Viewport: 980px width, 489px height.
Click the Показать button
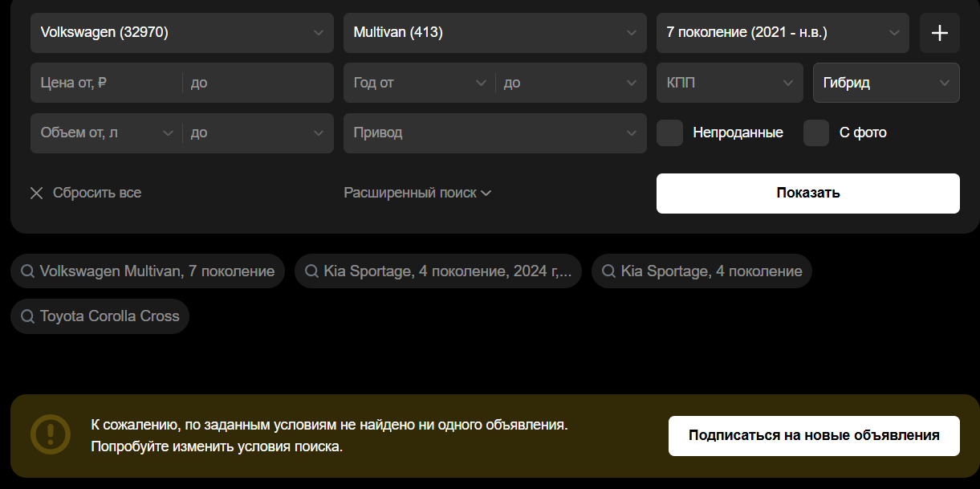[808, 194]
